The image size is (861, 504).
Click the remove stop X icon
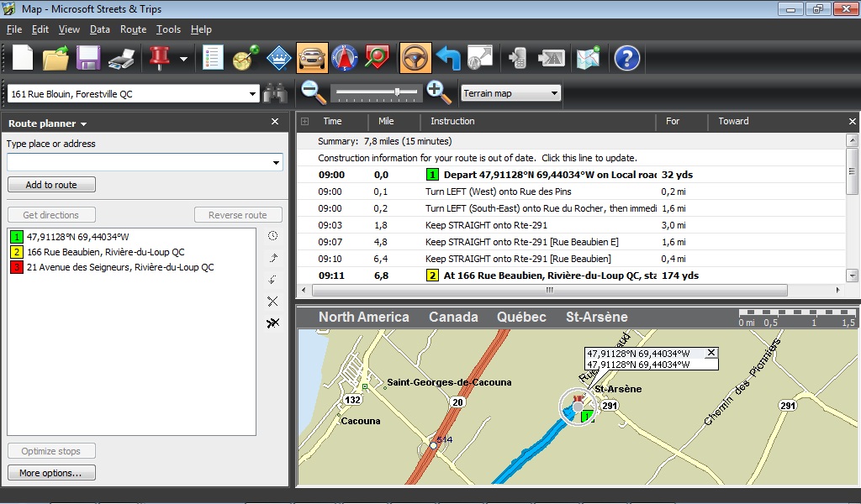tap(273, 301)
